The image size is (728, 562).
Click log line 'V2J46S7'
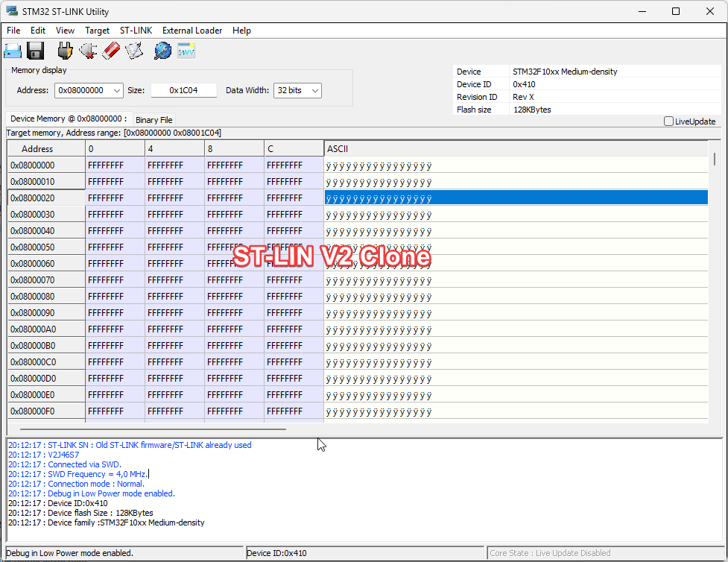tap(44, 455)
